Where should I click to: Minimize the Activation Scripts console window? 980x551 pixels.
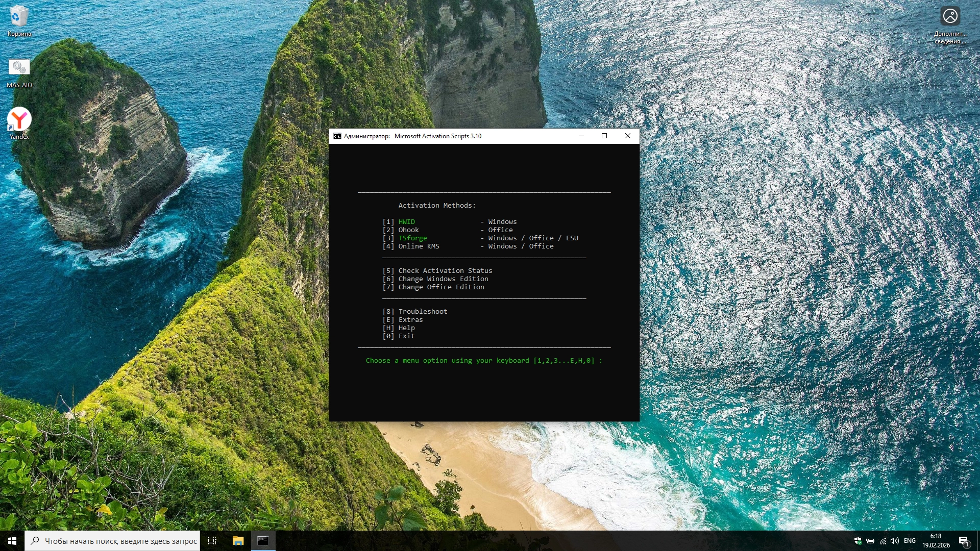(581, 136)
